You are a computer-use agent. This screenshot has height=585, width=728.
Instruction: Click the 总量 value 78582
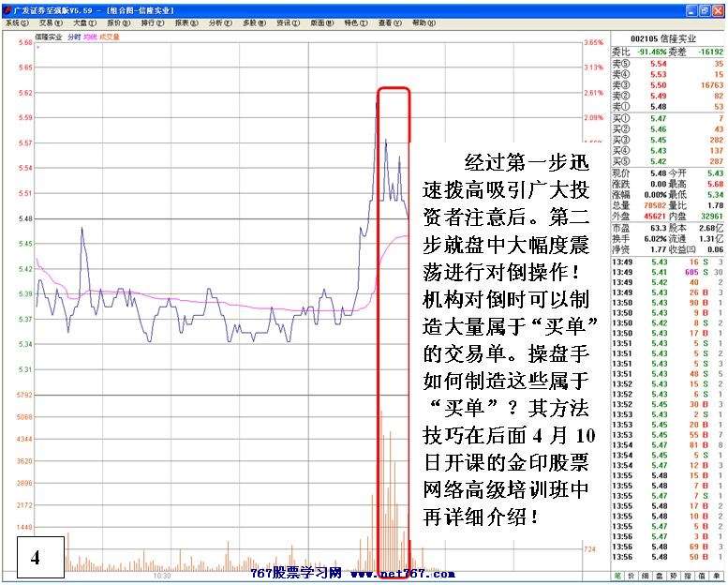pyautogui.click(x=655, y=205)
